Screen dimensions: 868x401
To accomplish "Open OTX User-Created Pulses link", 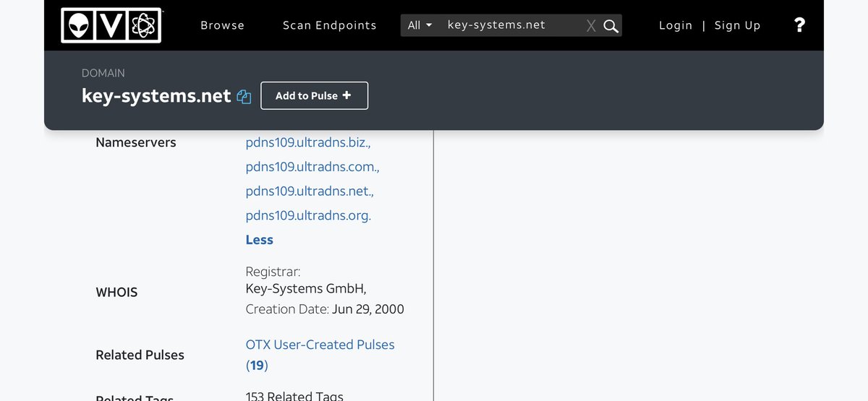I will coord(320,345).
